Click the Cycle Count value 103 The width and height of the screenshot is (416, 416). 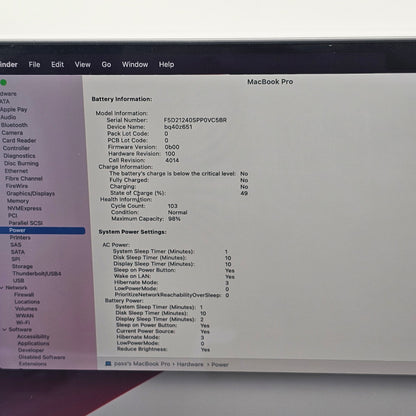pos(173,206)
